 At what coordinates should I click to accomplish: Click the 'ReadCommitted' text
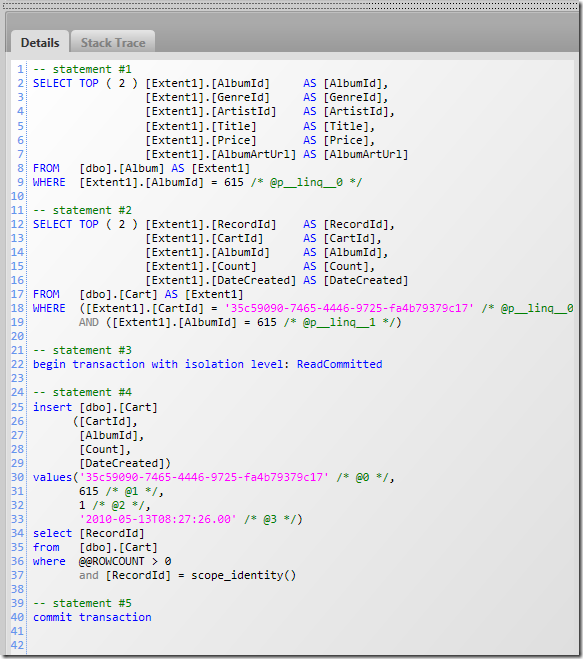(340, 364)
